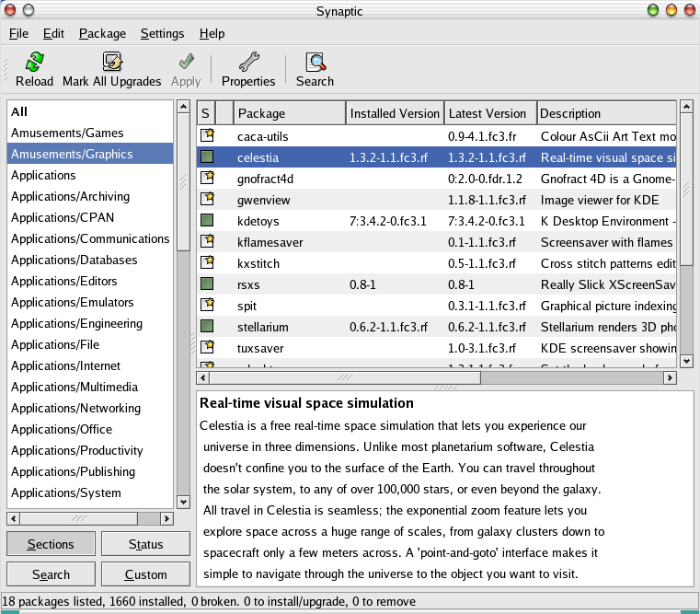Open the Package menu

click(102, 34)
